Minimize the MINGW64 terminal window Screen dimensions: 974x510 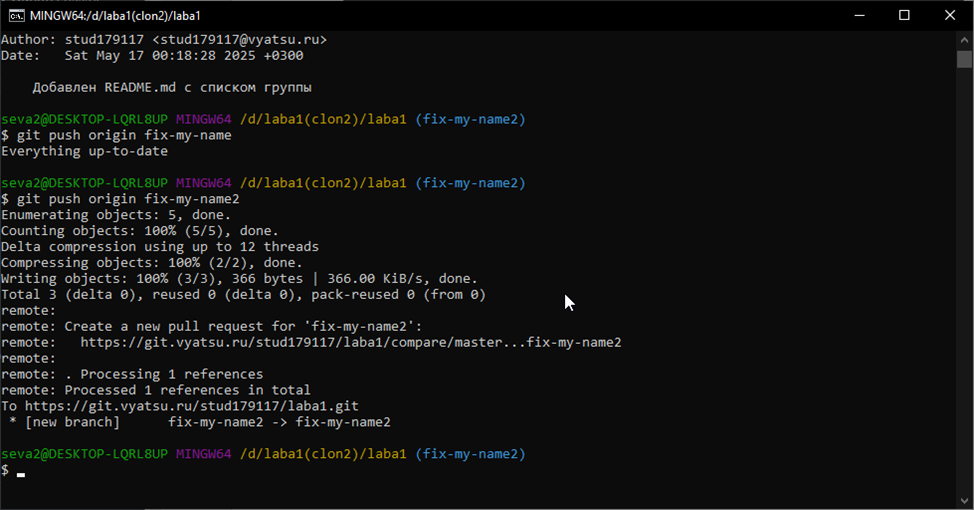(858, 15)
